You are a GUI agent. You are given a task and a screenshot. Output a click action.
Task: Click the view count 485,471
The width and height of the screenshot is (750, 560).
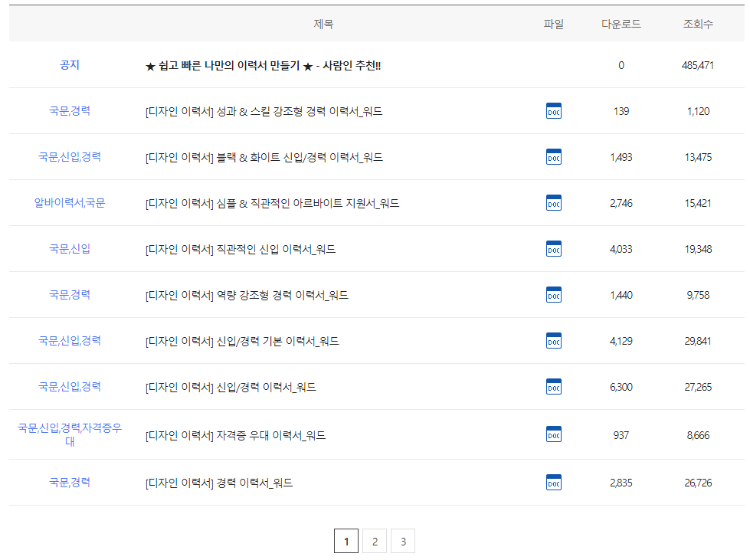tap(698, 66)
